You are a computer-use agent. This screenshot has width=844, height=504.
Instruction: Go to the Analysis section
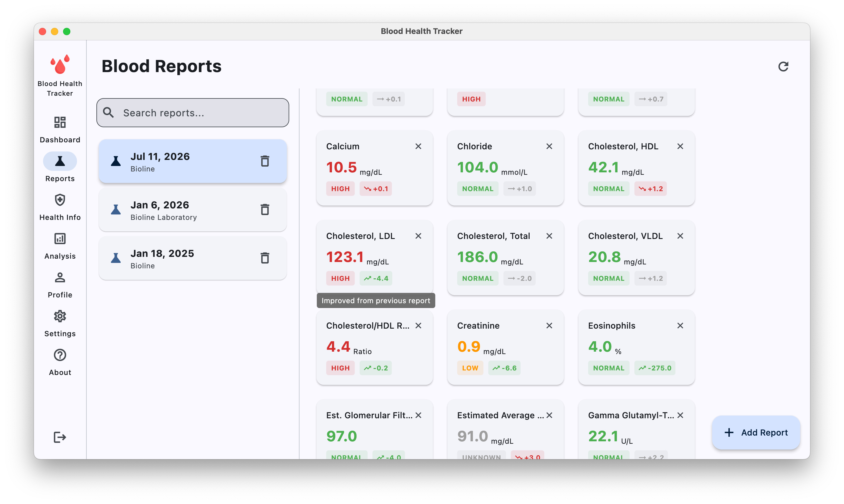(60, 246)
